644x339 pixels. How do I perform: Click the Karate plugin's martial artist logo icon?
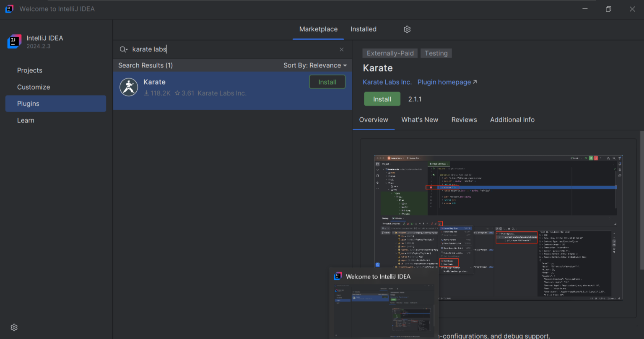[x=129, y=87]
